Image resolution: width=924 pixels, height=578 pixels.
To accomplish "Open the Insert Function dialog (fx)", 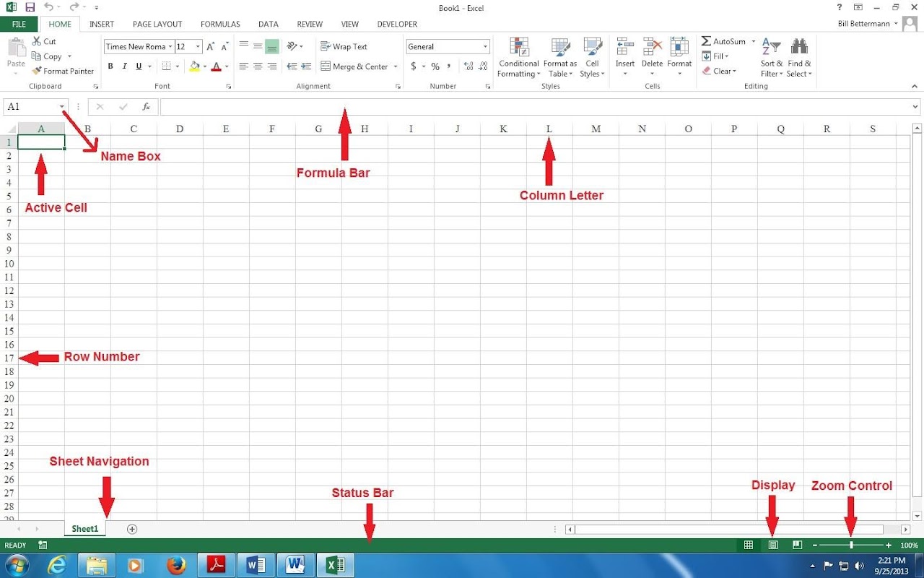I will click(146, 107).
